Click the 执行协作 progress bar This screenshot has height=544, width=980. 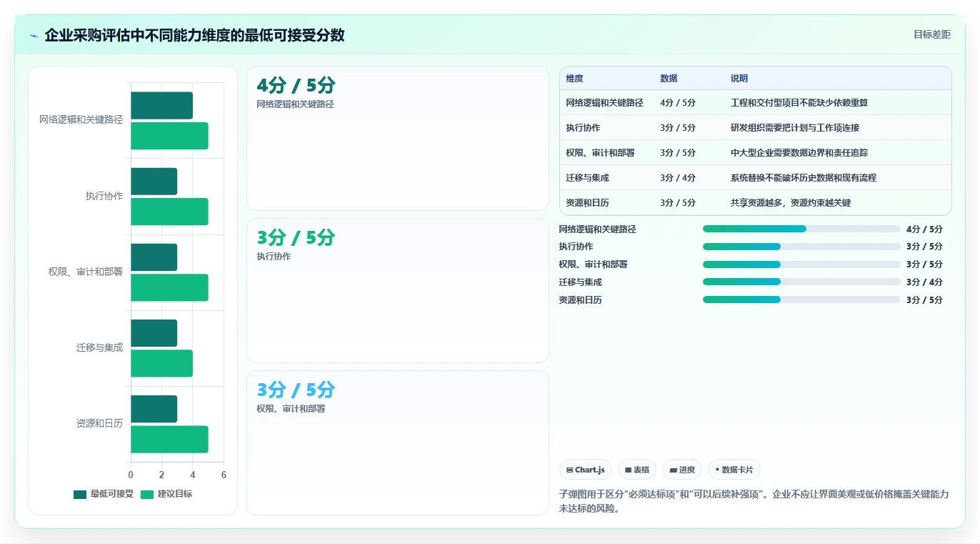[x=801, y=247]
